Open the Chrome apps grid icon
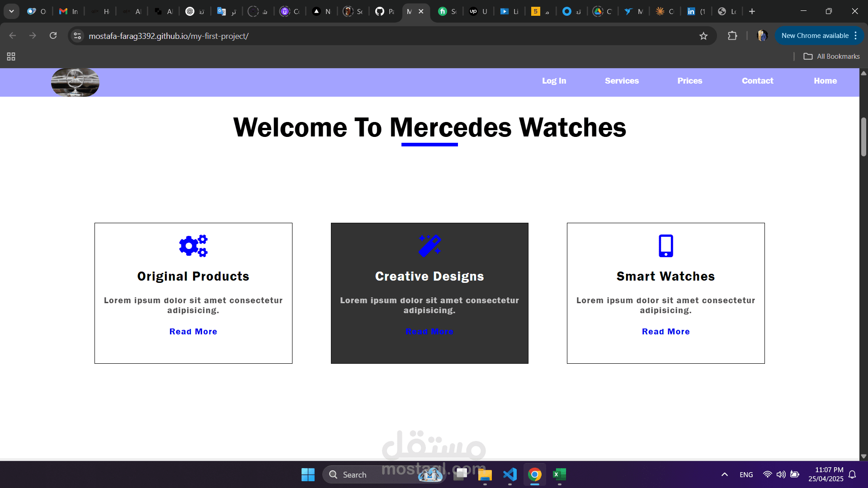Viewport: 868px width, 488px height. pos(11,56)
